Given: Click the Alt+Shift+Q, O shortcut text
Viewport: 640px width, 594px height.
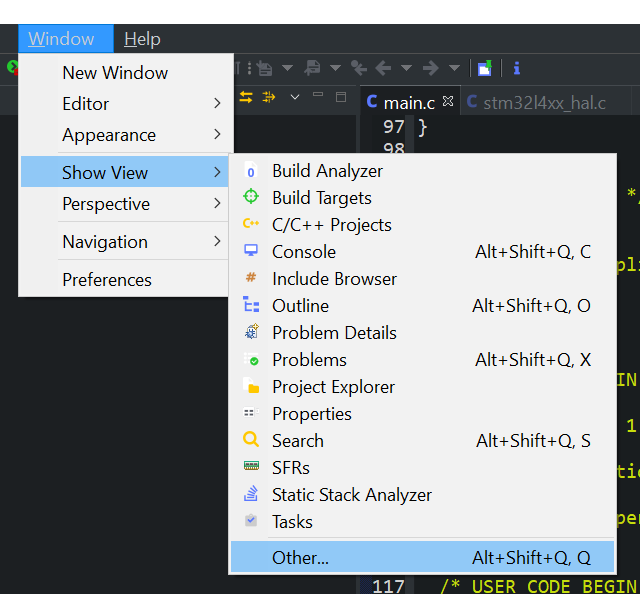Looking at the screenshot, I should pos(531,306).
